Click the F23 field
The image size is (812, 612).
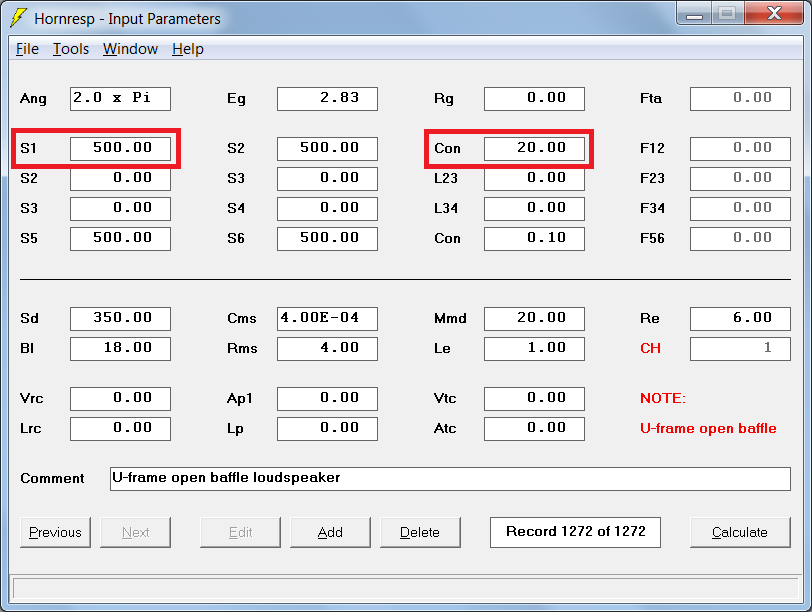pos(741,179)
